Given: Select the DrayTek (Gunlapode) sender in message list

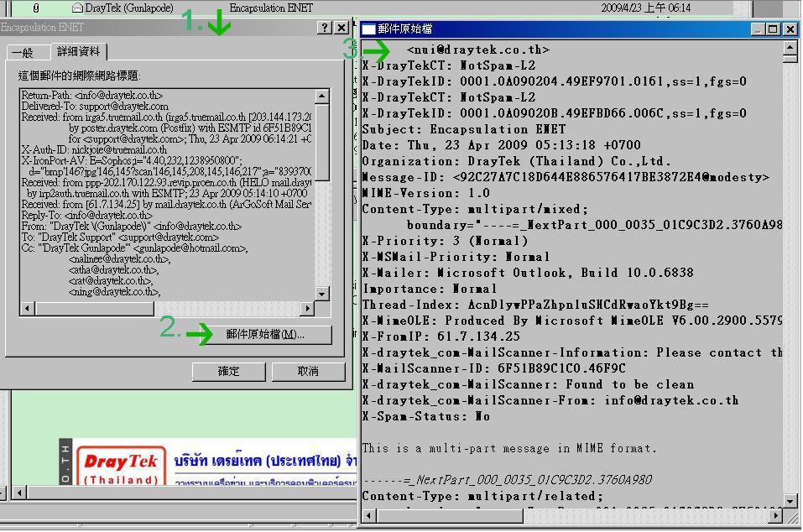Looking at the screenshot, I should (x=129, y=8).
